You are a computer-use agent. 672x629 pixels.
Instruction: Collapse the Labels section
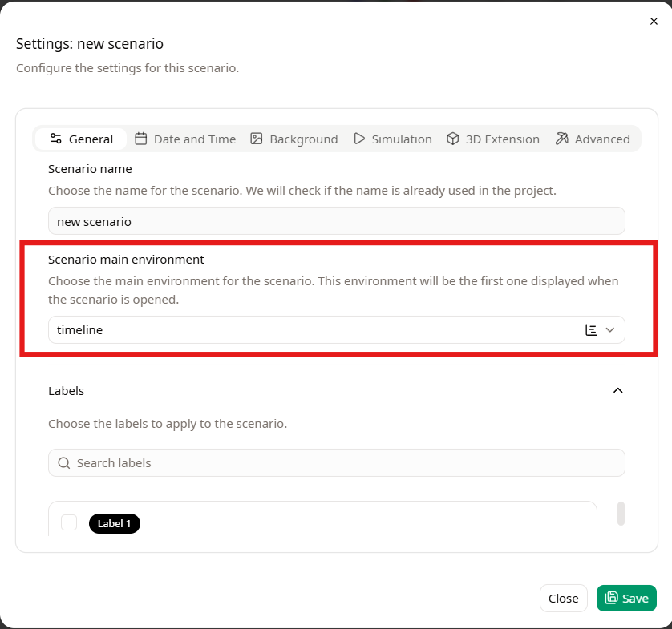pos(617,390)
